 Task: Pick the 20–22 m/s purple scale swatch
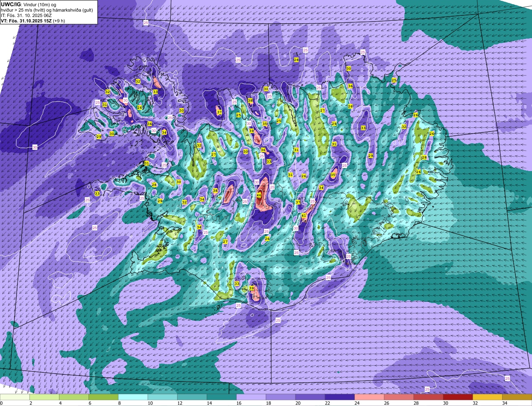(x=310, y=397)
